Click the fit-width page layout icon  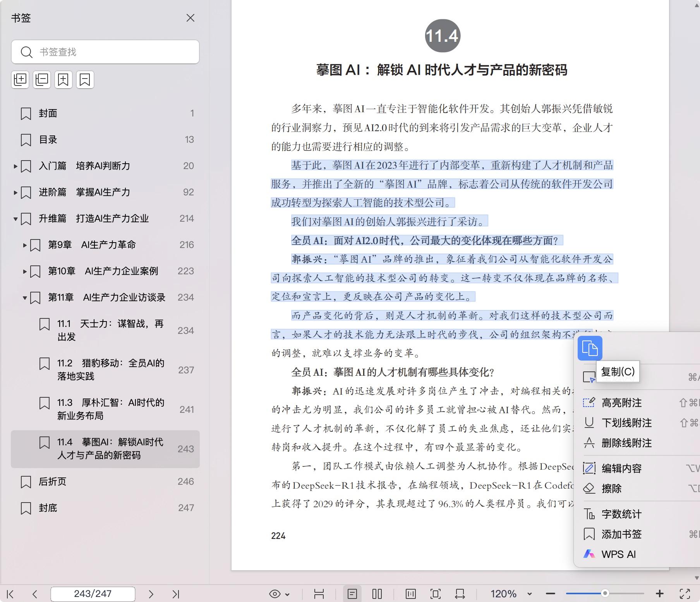[x=319, y=594]
